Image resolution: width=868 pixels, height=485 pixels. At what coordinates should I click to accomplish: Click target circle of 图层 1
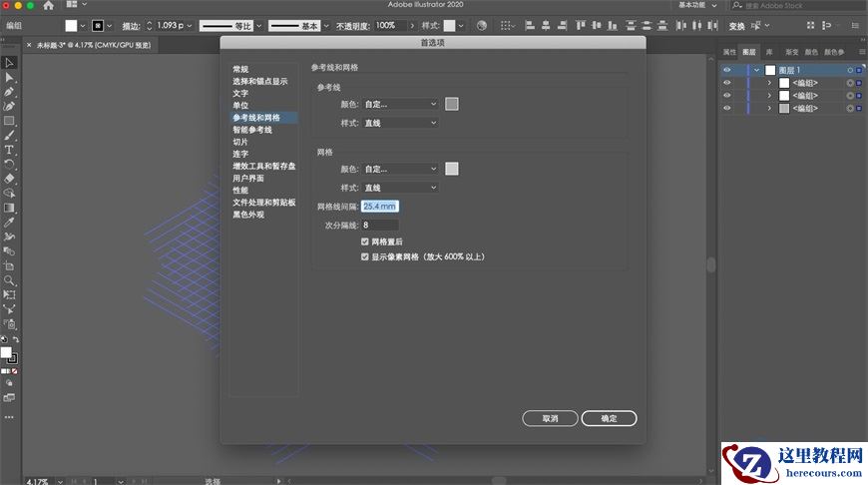tap(850, 70)
